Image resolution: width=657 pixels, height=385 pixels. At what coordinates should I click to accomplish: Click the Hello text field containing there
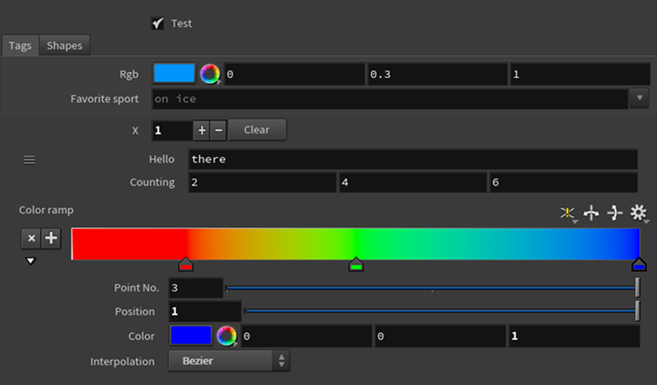413,159
